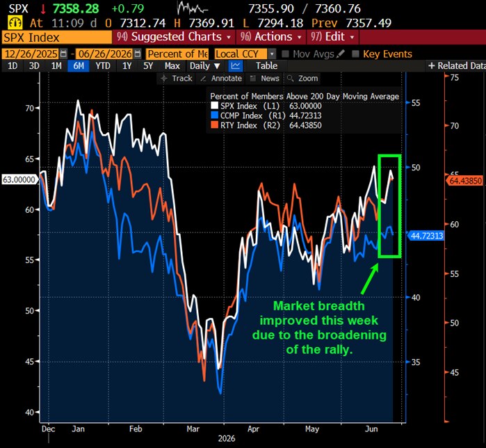Click the 64.43850 RTY legend value
The width and height of the screenshot is (486, 448).
pos(305,125)
